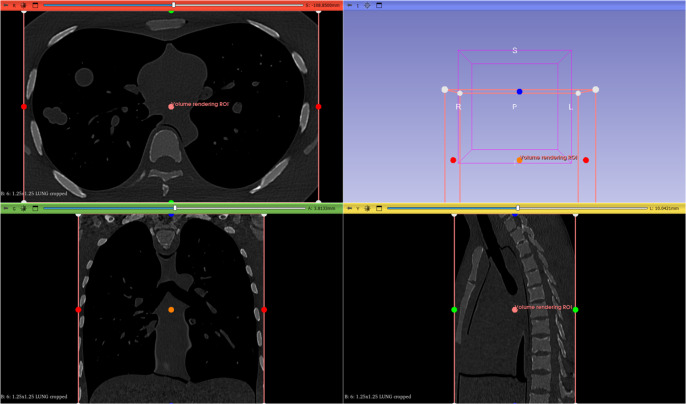Select left green ROI handle in sagittal view
The width and height of the screenshot is (686, 404).
click(x=454, y=309)
